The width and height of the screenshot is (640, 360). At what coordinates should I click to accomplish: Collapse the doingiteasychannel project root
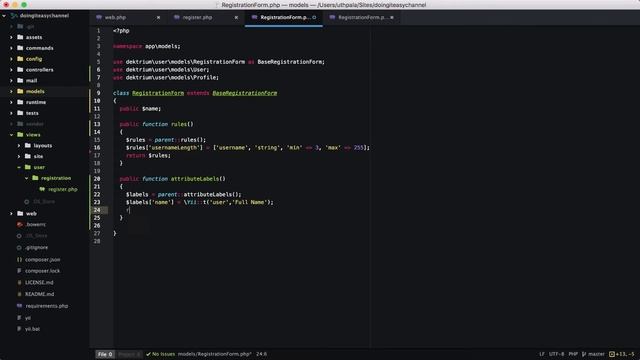4,16
